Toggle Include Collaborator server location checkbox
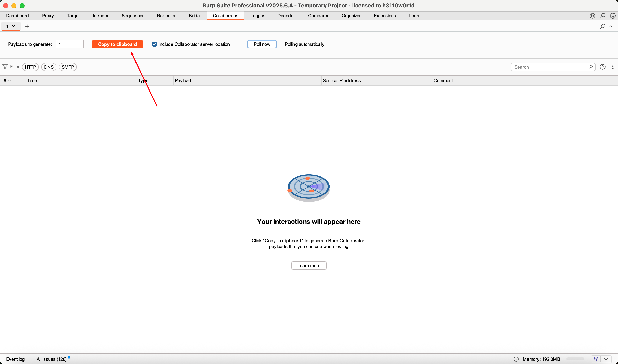This screenshot has height=364, width=618. click(x=154, y=44)
